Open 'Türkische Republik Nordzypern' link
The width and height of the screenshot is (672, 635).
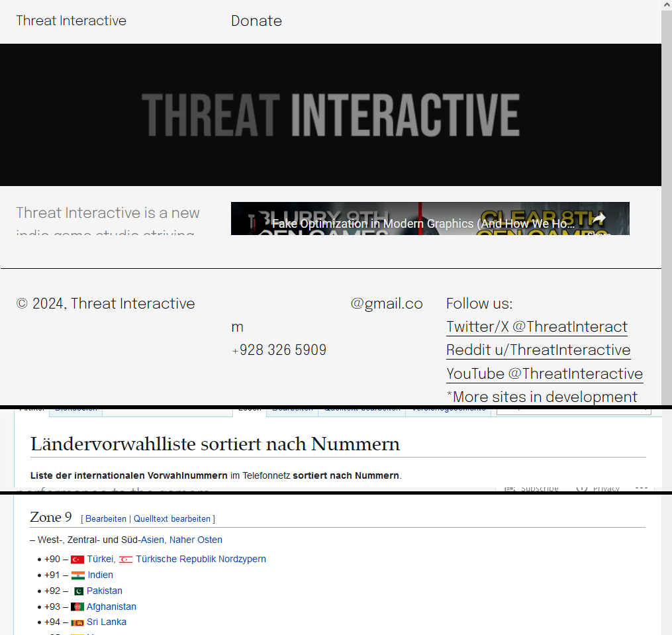point(201,559)
